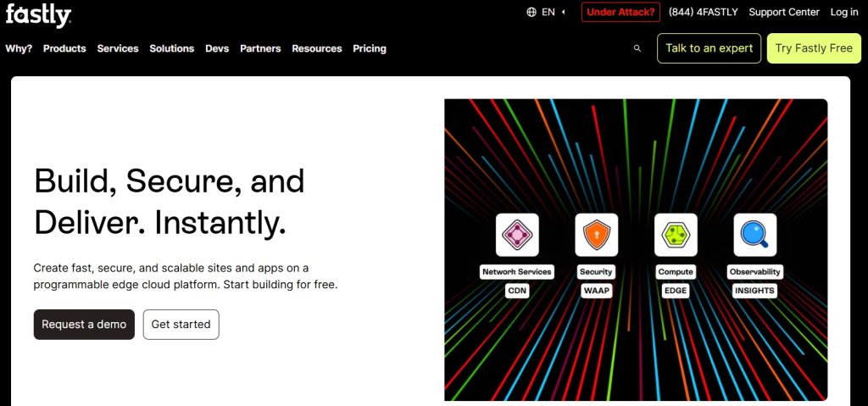
Task: Select the CDN label
Action: point(517,290)
